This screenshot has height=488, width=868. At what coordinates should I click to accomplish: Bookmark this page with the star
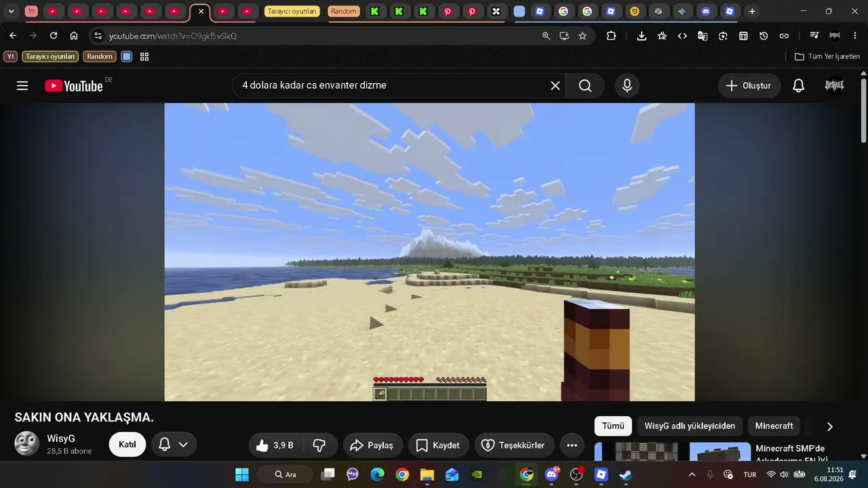coord(583,36)
